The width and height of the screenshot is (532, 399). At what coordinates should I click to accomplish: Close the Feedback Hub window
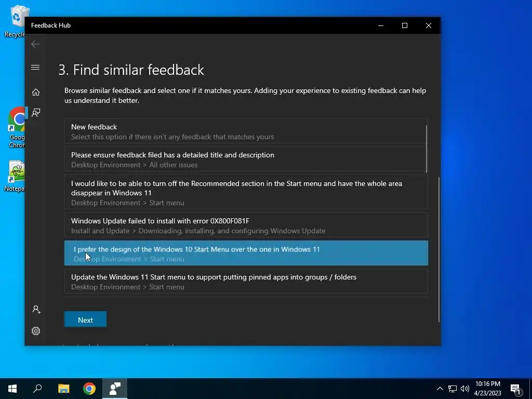pyautogui.click(x=429, y=25)
